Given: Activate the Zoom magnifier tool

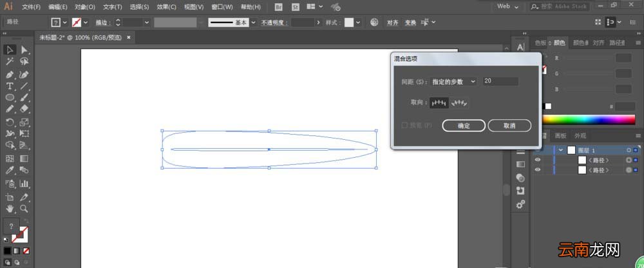Looking at the screenshot, I should (24, 208).
